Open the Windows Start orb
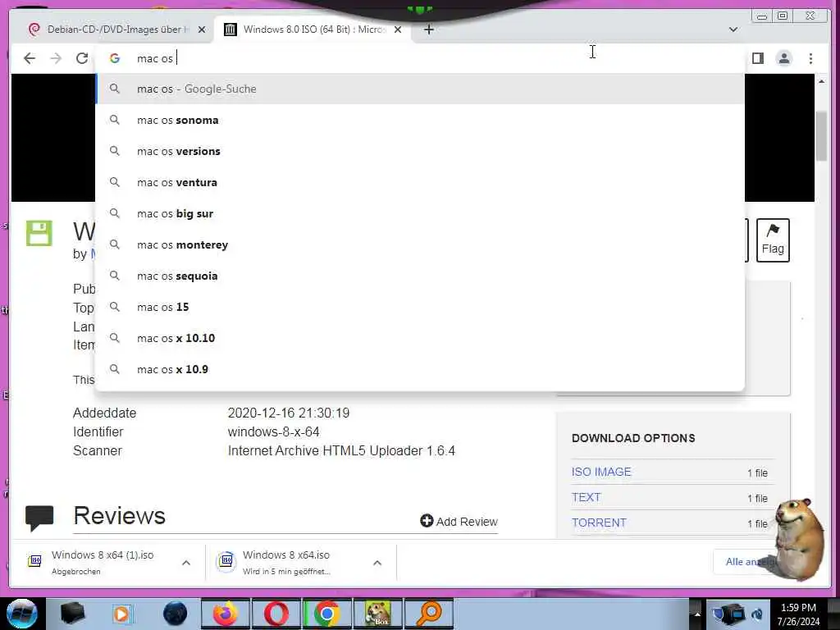Viewport: 840px width, 630px height. tap(21, 614)
